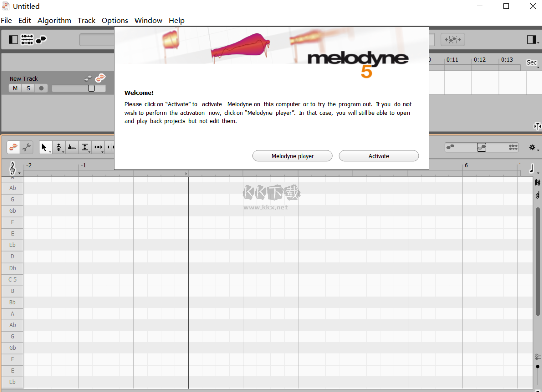The height and width of the screenshot is (392, 542).
Task: Open the window layout dropdown at top right
Action: click(534, 39)
